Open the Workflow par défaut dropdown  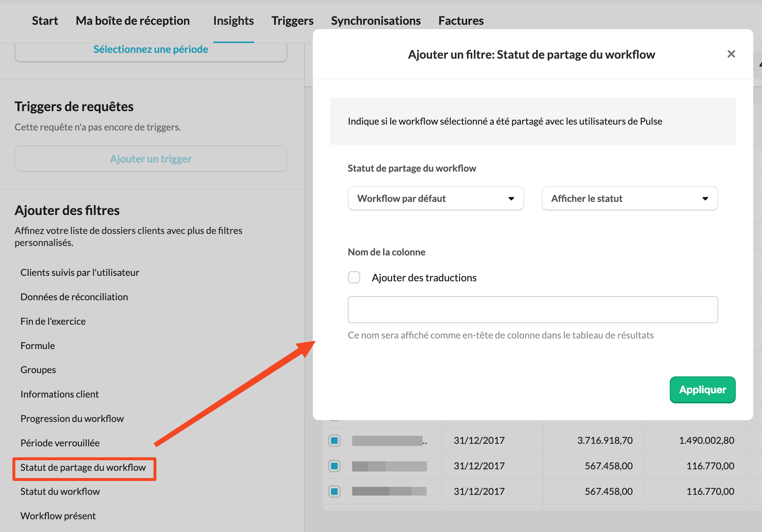pyautogui.click(x=436, y=199)
